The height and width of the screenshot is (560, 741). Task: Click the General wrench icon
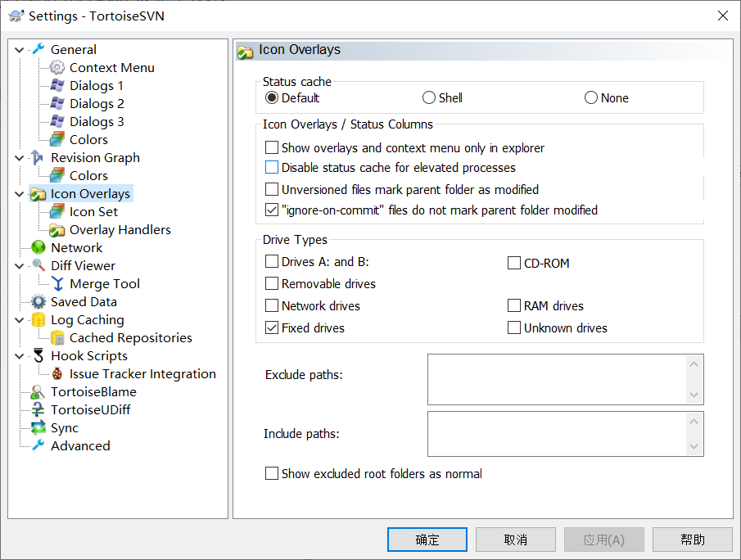pyautogui.click(x=38, y=49)
